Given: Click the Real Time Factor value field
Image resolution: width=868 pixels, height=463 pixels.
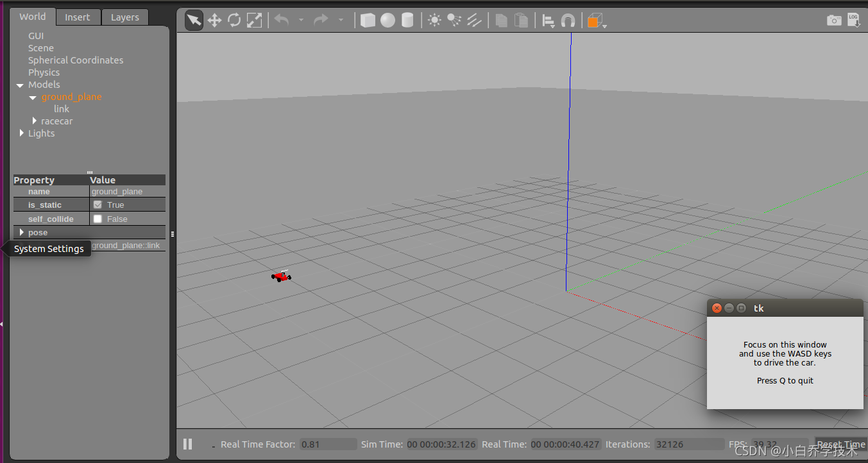Looking at the screenshot, I should (328, 444).
